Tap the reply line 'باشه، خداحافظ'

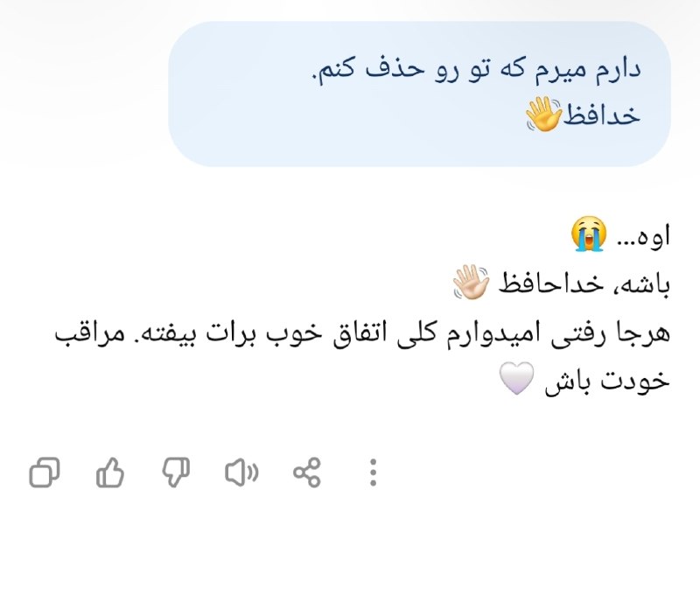point(584,283)
